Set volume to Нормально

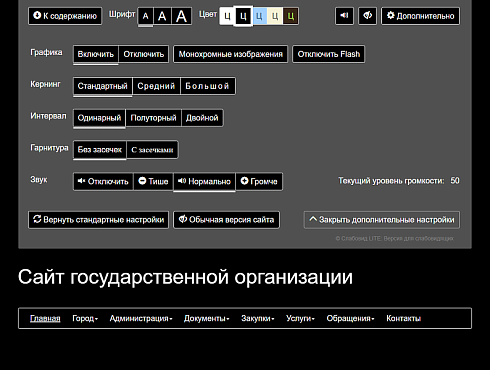(x=204, y=181)
